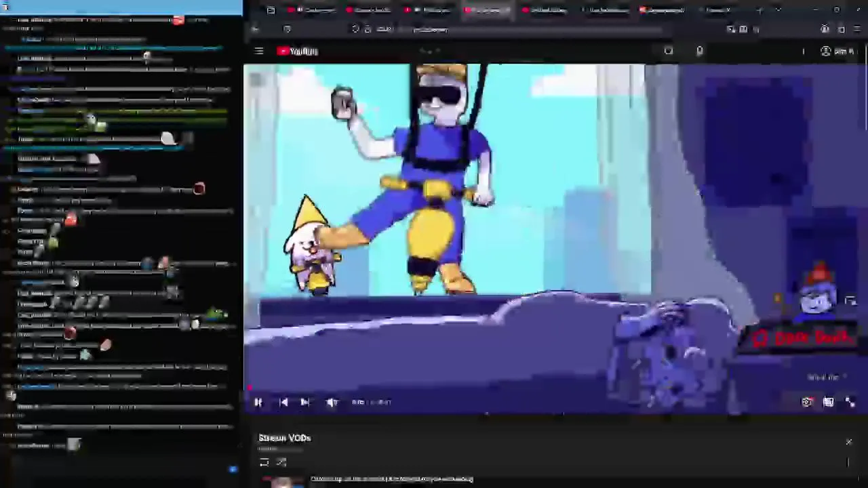Close the Stream VODs playlist panel
Image resolution: width=868 pixels, height=488 pixels.
click(848, 442)
